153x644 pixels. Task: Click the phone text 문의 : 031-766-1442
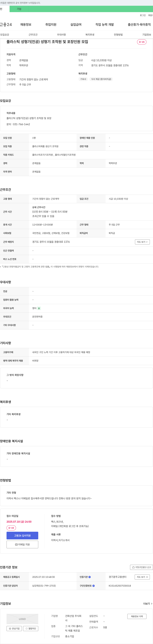pos(18,124)
